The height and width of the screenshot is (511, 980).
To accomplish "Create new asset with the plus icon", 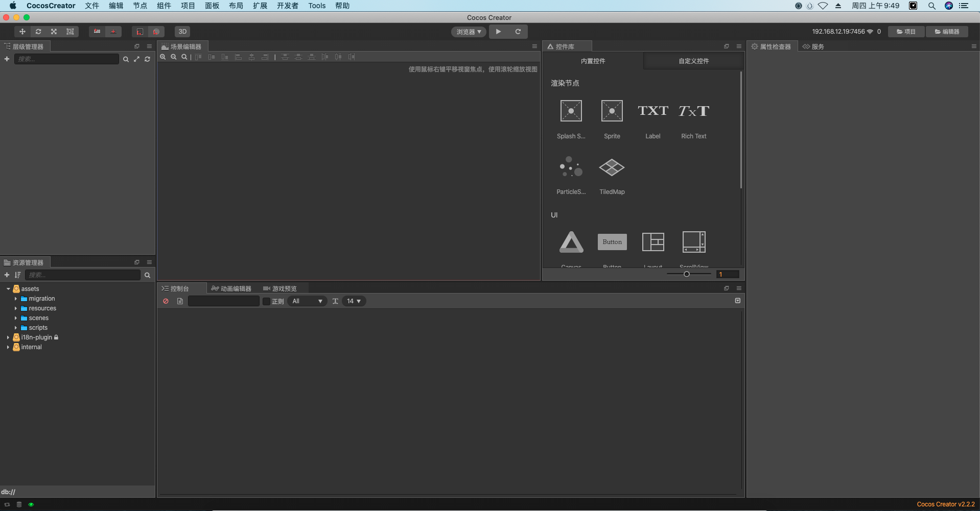I will (7, 275).
